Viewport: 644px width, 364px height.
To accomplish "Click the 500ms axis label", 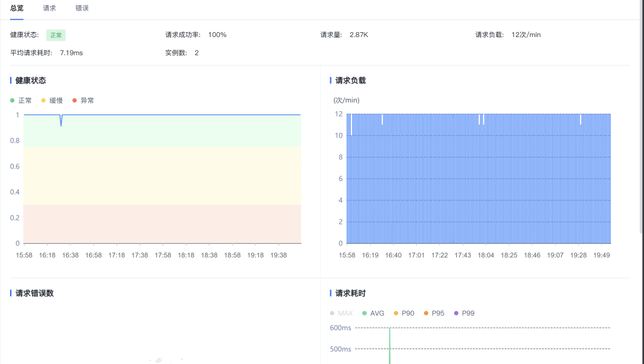I will click(340, 349).
